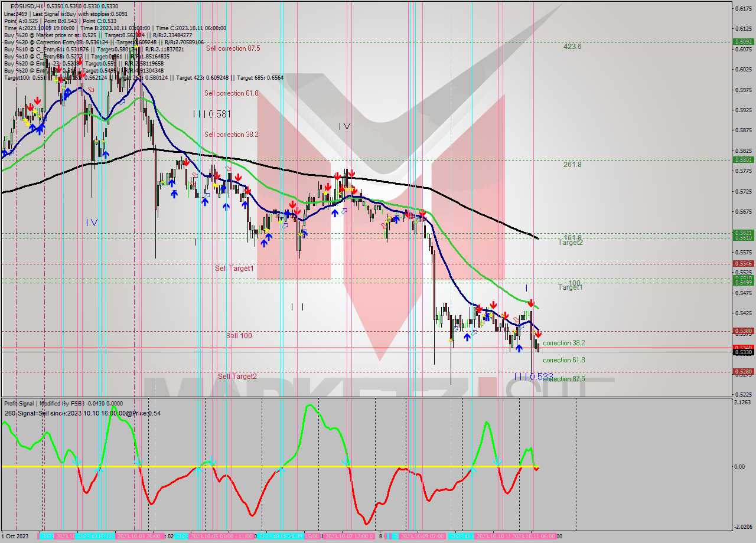Viewport: 756px width, 543px height.
Task: Select the red 0.5546 price level tag
Action: 742,263
